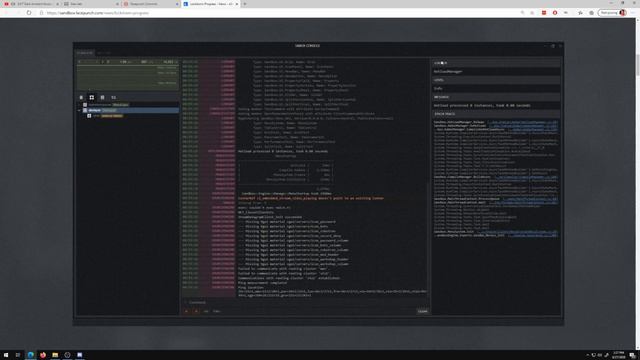640x360 pixels.
Task: Open the notification center in the system tray
Action: click(632, 355)
